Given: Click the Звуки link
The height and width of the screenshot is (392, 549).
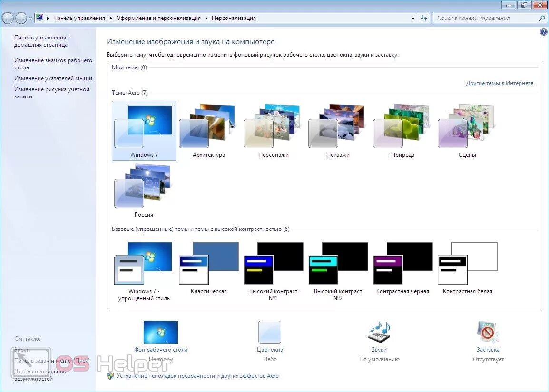Looking at the screenshot, I should tap(379, 350).
